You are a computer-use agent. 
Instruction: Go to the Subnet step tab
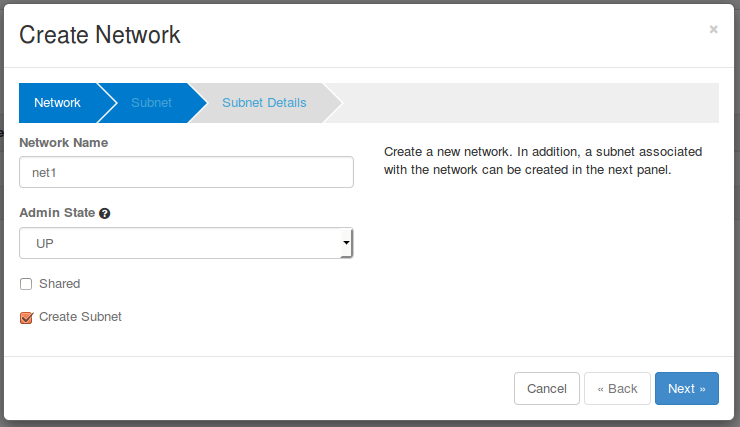(151, 103)
